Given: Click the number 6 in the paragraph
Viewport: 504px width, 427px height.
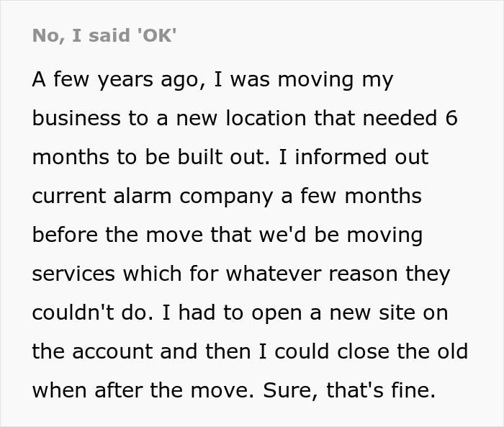Looking at the screenshot, I should tap(451, 117).
